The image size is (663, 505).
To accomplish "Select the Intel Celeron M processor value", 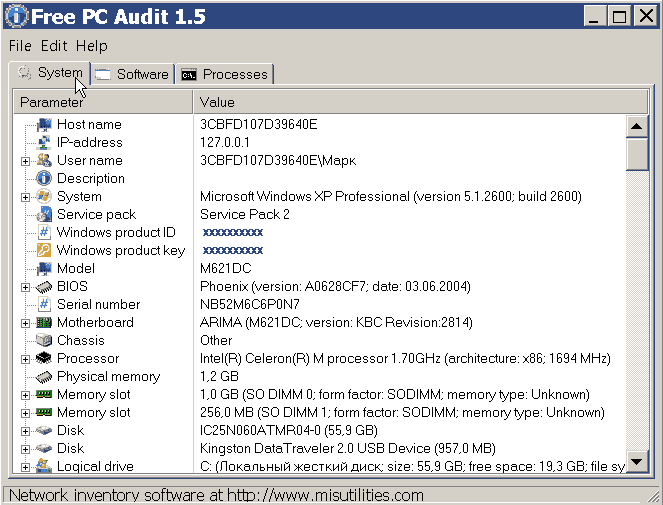I will (405, 359).
